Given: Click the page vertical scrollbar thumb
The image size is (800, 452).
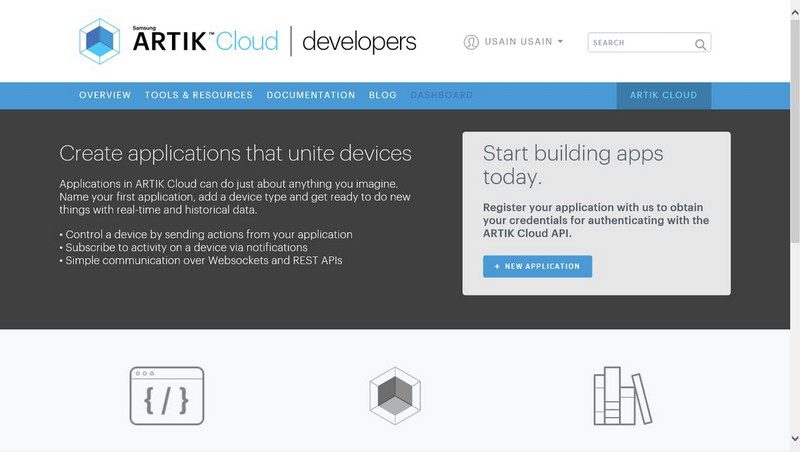Looking at the screenshot, I should pyautogui.click(x=795, y=131).
